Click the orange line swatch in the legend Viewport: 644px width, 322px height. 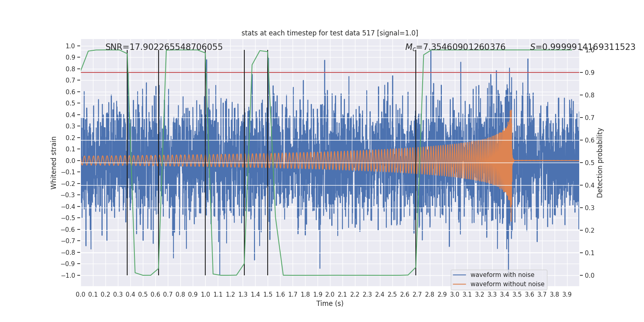[460, 284]
